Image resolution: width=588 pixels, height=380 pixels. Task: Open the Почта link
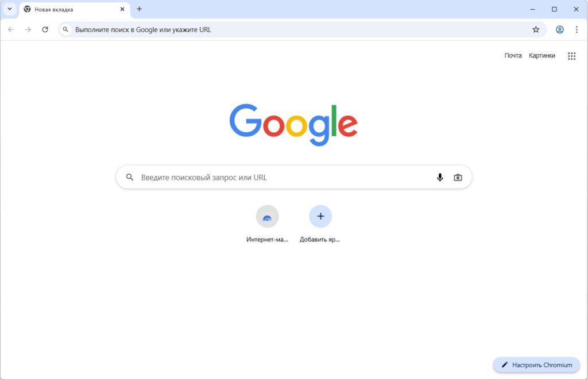tap(513, 56)
